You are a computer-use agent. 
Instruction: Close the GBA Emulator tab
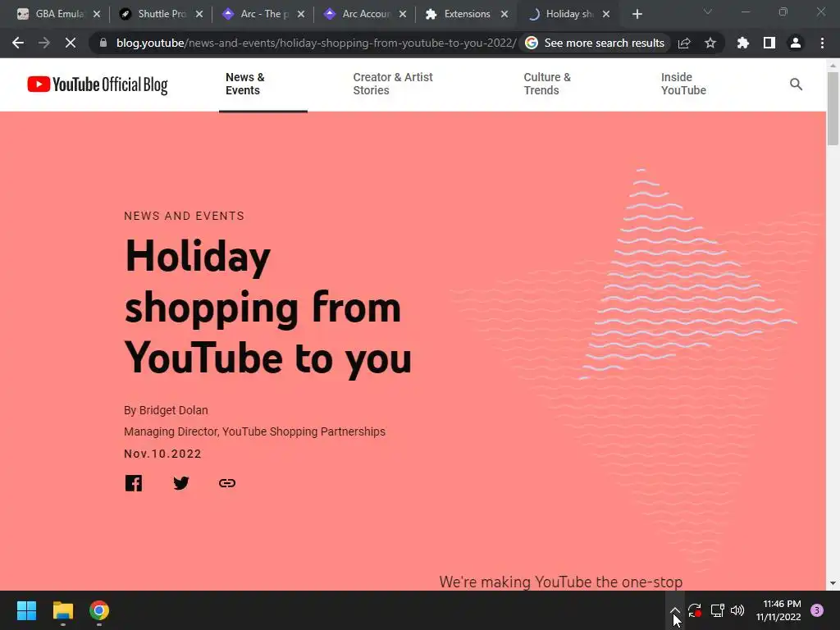click(x=97, y=14)
